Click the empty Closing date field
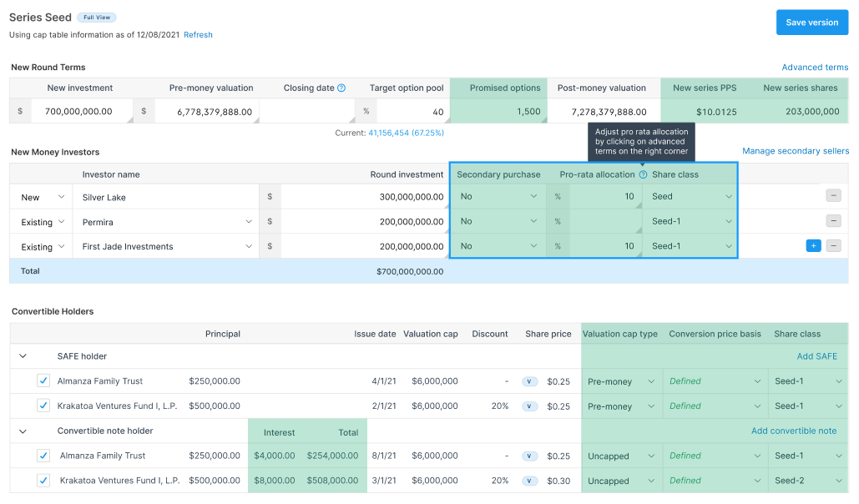Screen dimensions: 859x504 coord(307,111)
